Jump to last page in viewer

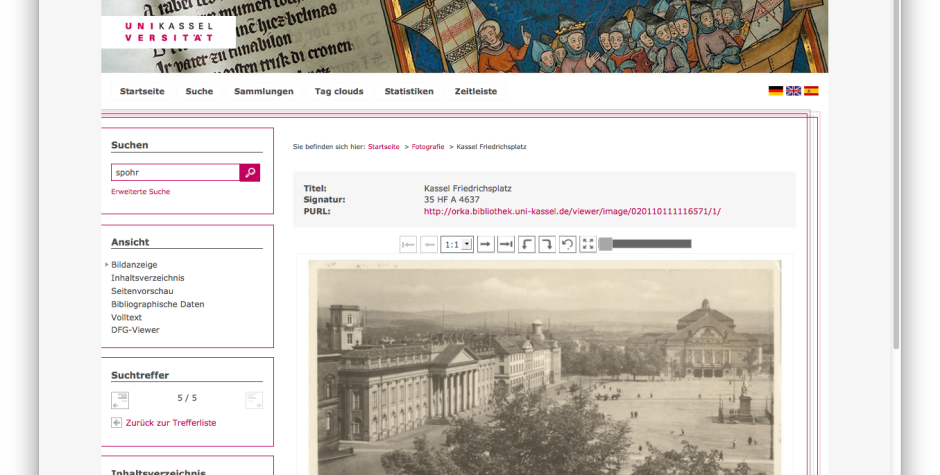point(506,244)
